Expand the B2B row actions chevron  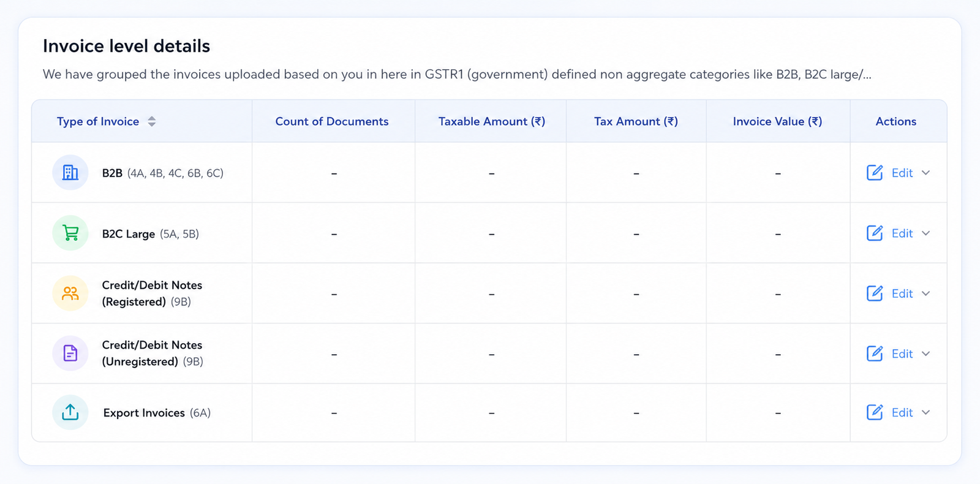925,173
